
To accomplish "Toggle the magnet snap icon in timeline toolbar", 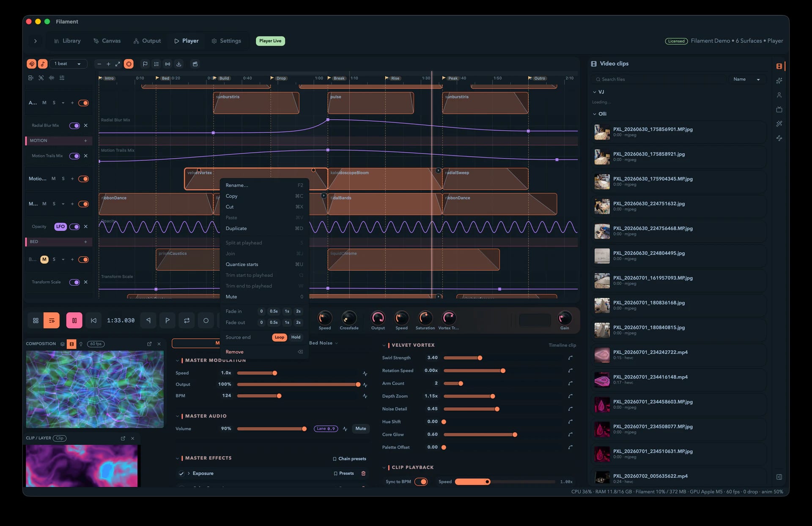I will (x=32, y=64).
